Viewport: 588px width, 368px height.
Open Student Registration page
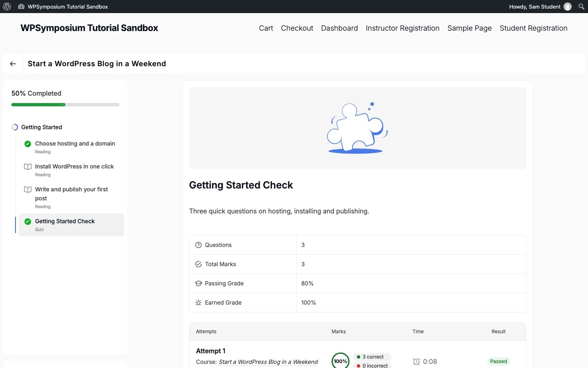point(534,28)
